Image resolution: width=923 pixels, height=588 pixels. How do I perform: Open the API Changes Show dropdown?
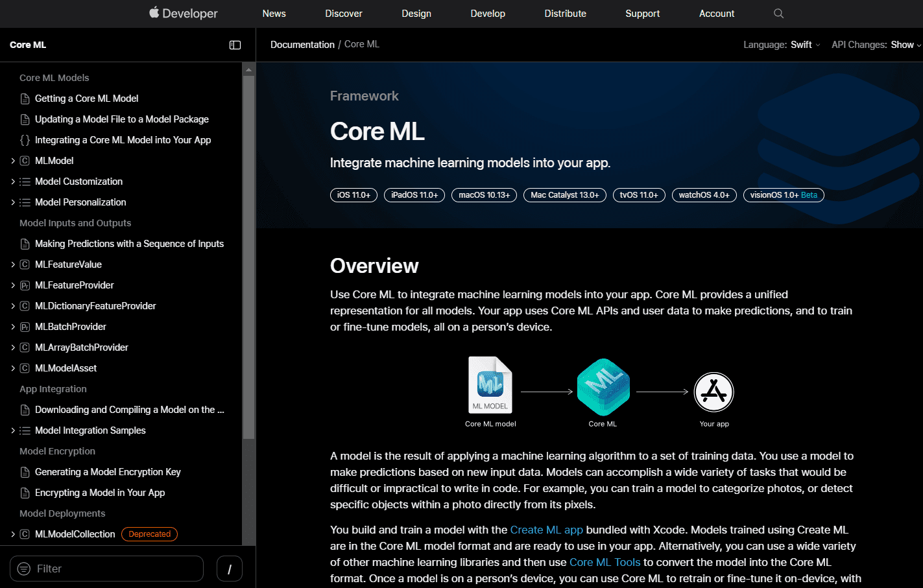(906, 45)
